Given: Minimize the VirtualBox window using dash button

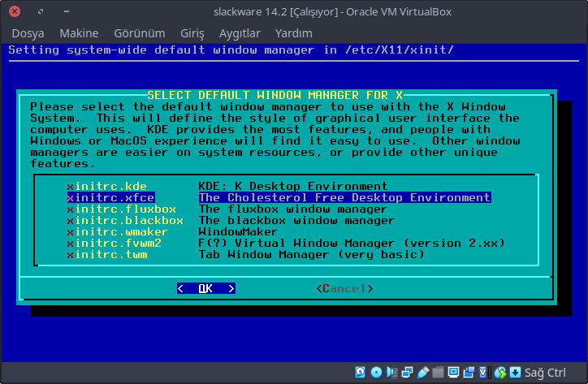Looking at the screenshot, I should [67, 11].
